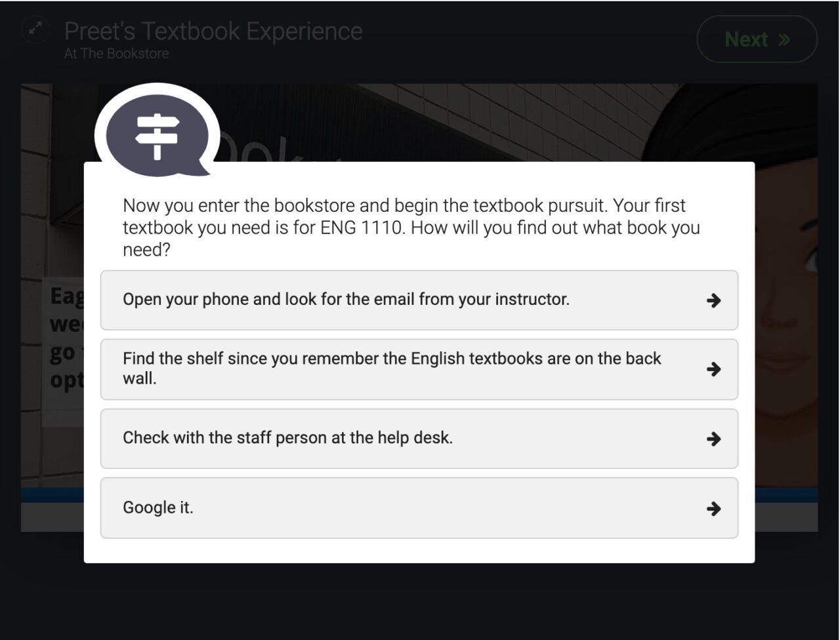
Task: Click the arrow beside the instructor email option
Action: click(713, 300)
